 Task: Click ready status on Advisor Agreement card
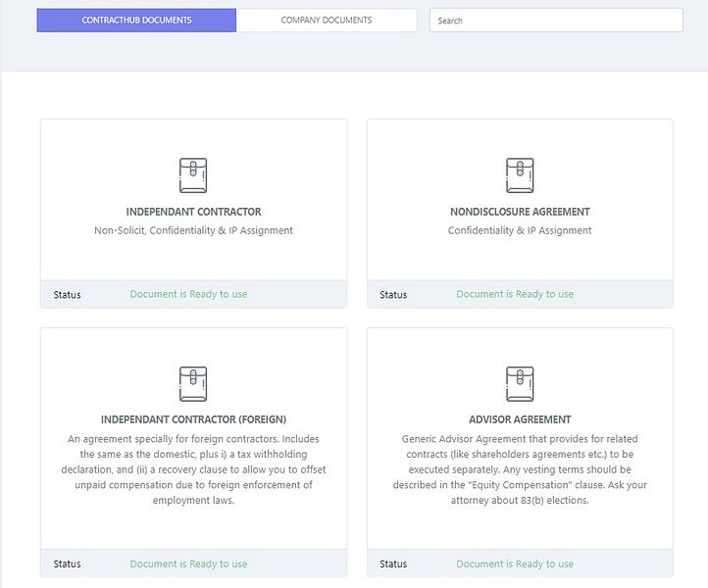pos(515,564)
